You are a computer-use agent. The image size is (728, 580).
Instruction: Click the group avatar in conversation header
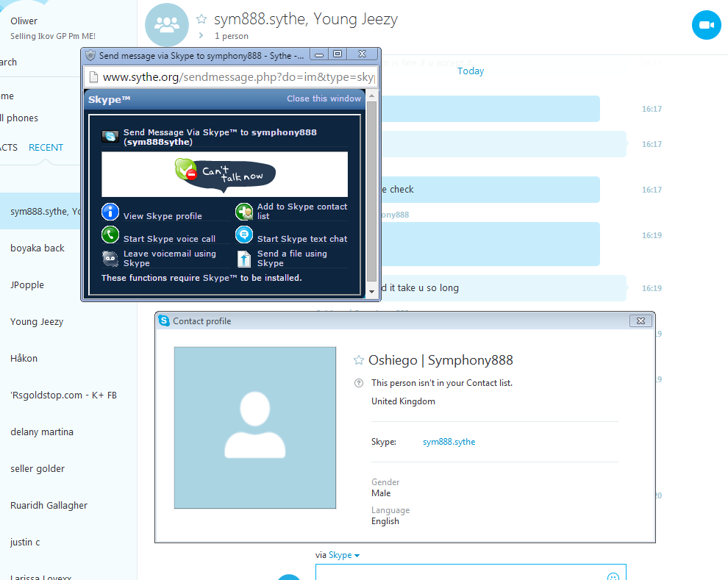click(x=167, y=24)
